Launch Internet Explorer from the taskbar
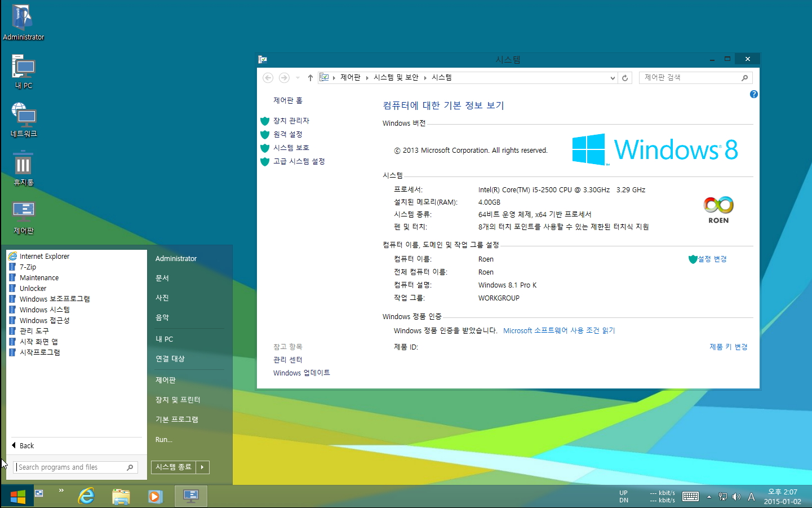Viewport: 812px width, 508px height. coord(86,497)
